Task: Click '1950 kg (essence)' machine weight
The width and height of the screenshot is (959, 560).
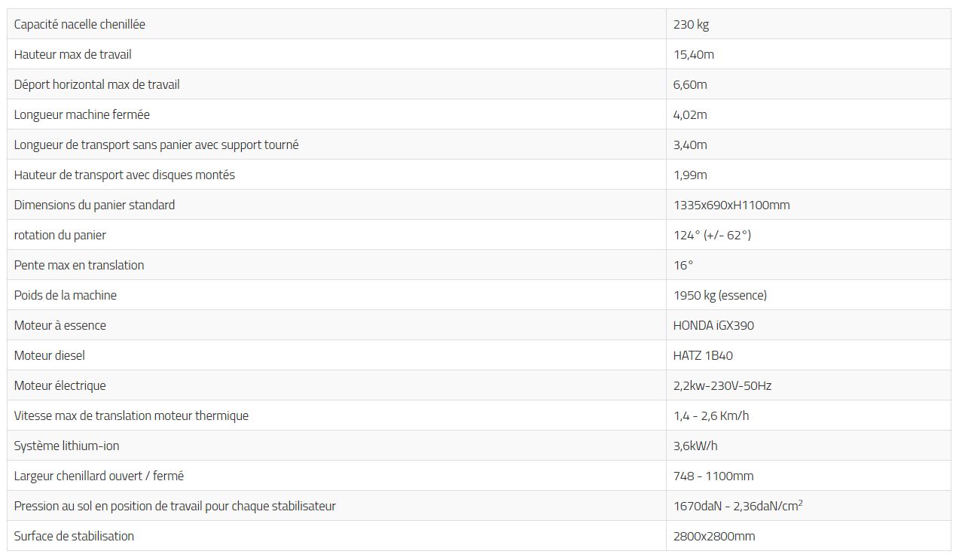Action: (x=719, y=295)
